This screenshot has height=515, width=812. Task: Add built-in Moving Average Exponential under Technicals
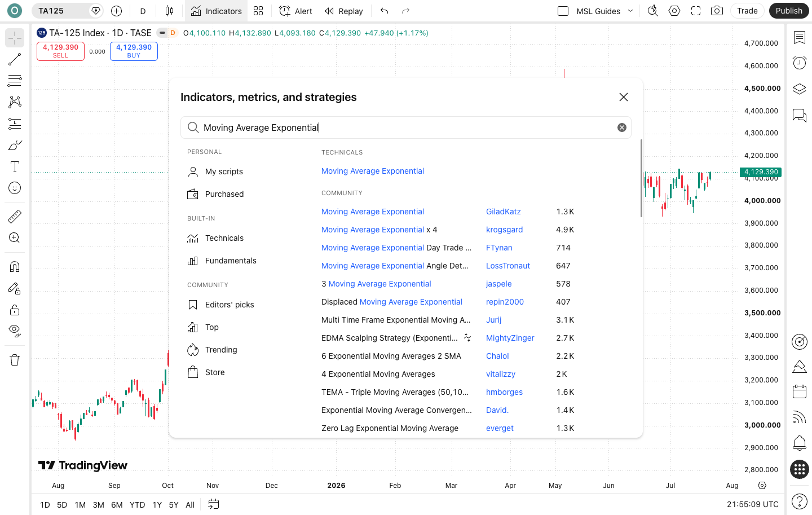click(373, 171)
